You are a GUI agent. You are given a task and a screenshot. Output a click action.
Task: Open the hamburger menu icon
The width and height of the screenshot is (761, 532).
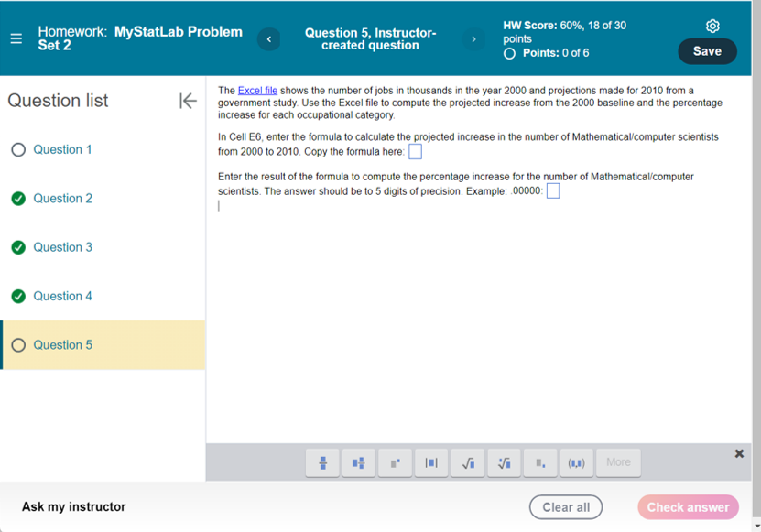16,38
